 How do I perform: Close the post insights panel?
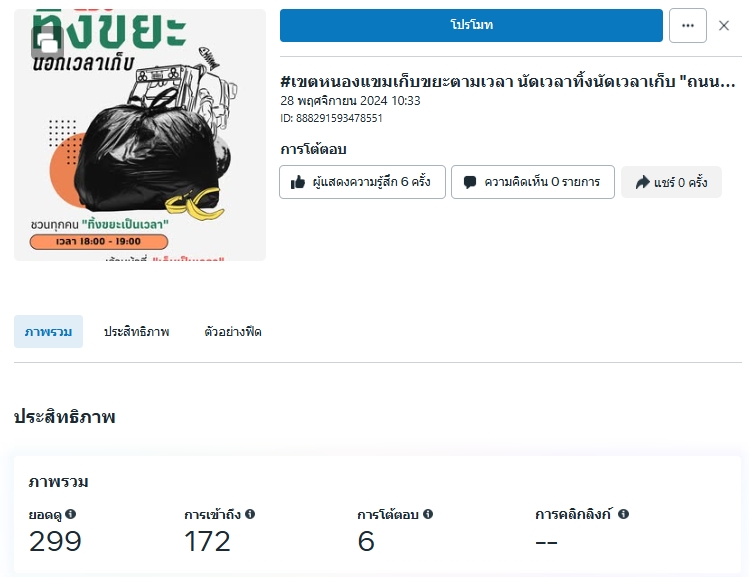(723, 25)
